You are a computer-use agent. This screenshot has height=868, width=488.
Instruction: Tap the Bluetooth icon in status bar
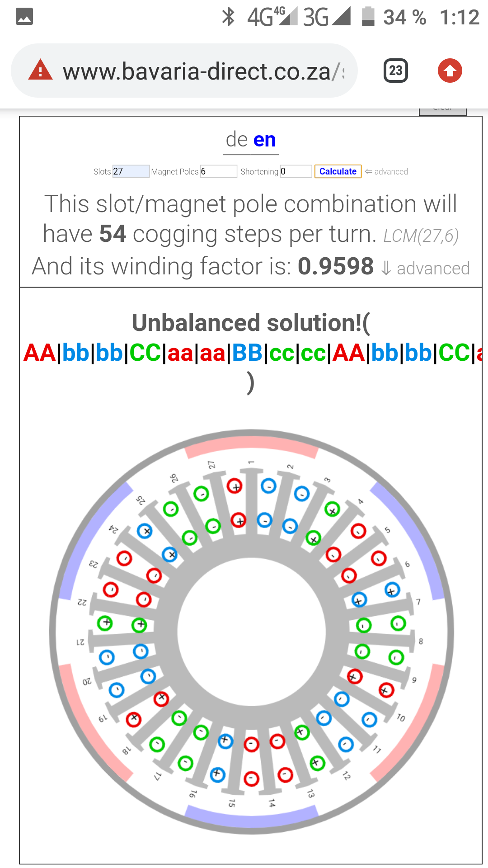click(x=229, y=17)
